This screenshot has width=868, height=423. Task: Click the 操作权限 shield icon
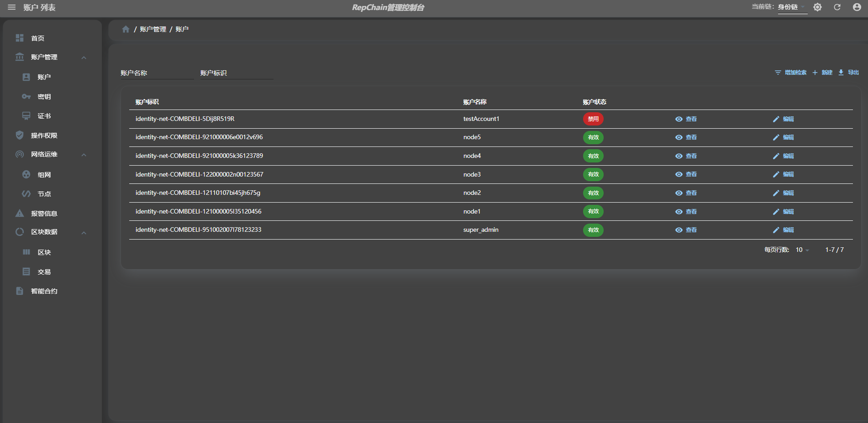(x=20, y=135)
